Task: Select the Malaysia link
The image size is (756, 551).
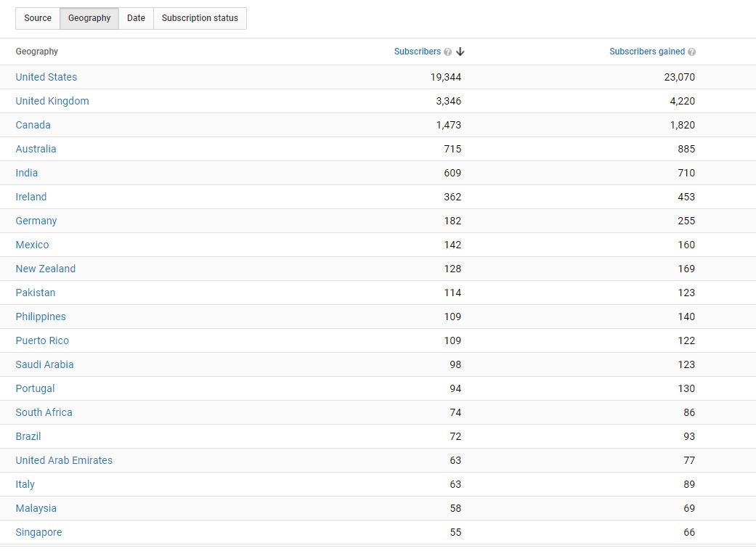Action: tap(36, 508)
